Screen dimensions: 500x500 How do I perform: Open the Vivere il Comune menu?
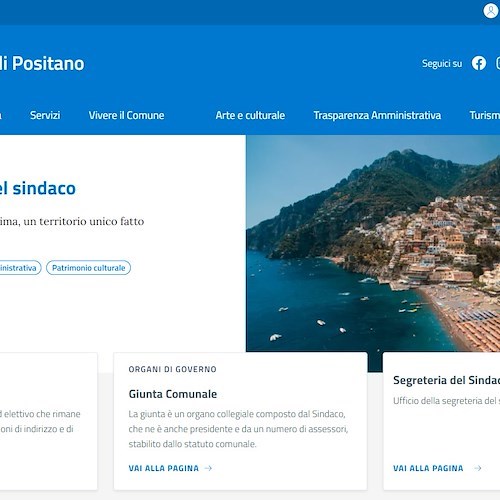pyautogui.click(x=126, y=115)
